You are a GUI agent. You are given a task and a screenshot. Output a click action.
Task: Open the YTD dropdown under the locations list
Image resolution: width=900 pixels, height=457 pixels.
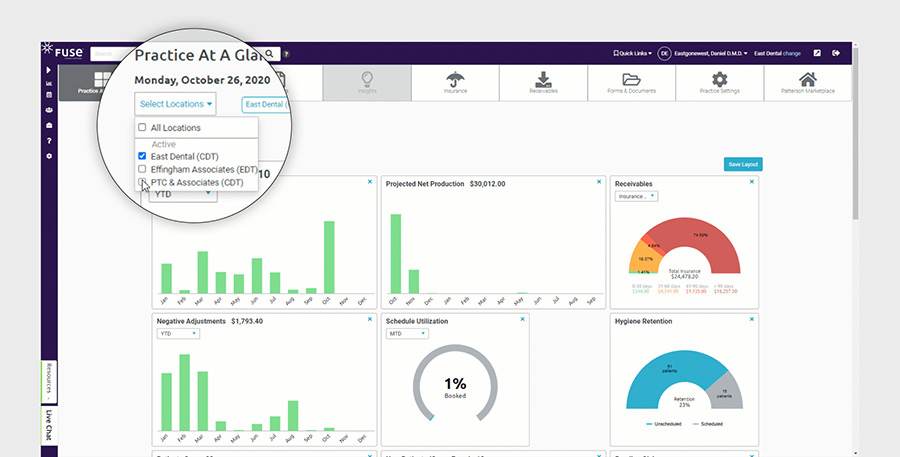pos(183,194)
